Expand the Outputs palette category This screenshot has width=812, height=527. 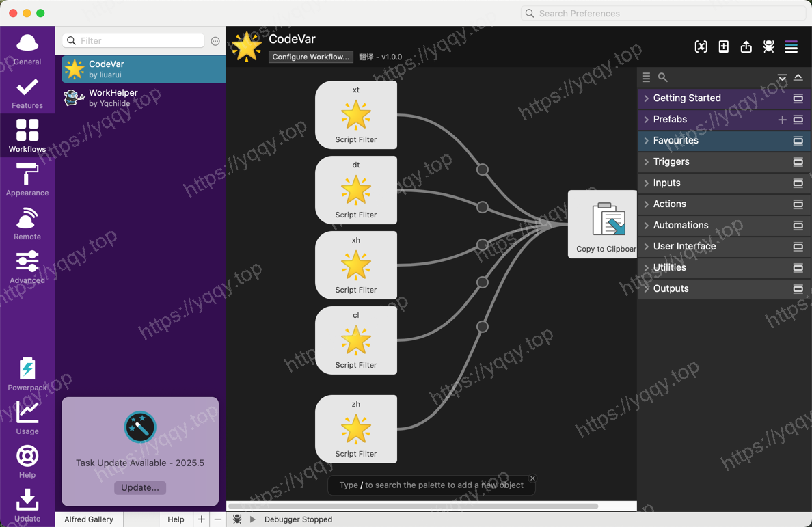point(670,289)
